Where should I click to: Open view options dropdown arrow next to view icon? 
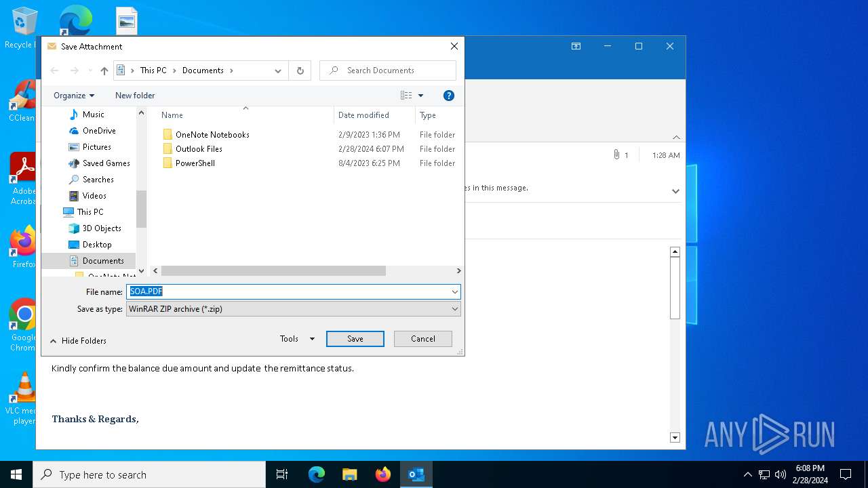pyautogui.click(x=420, y=96)
